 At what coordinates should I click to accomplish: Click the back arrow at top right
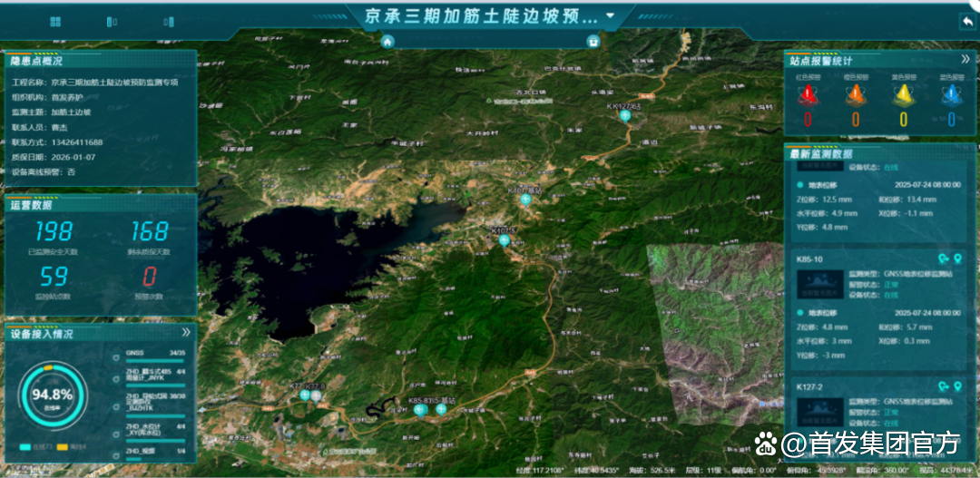point(965,22)
